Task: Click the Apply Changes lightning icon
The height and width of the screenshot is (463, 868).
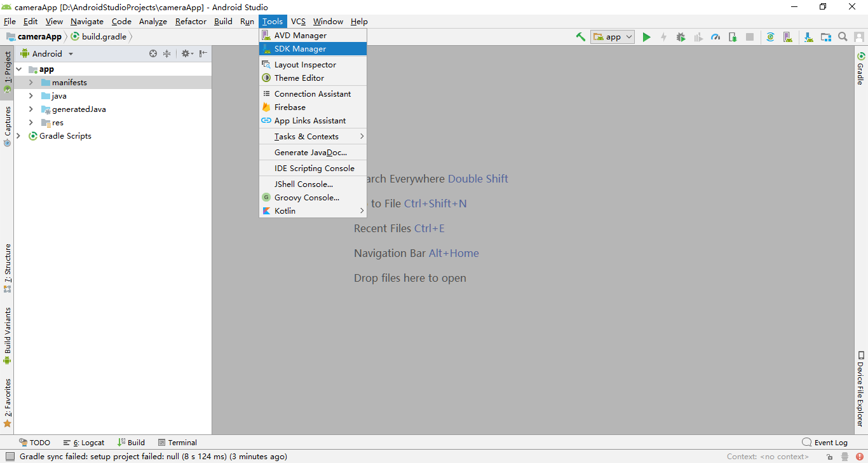Action: coord(663,37)
